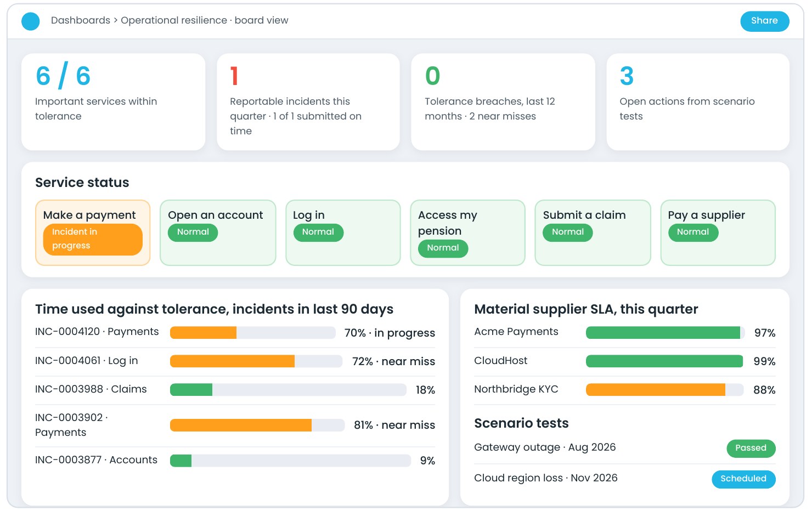Click the Acme Payments SLA bar
The width and height of the screenshot is (812, 511).
click(665, 332)
